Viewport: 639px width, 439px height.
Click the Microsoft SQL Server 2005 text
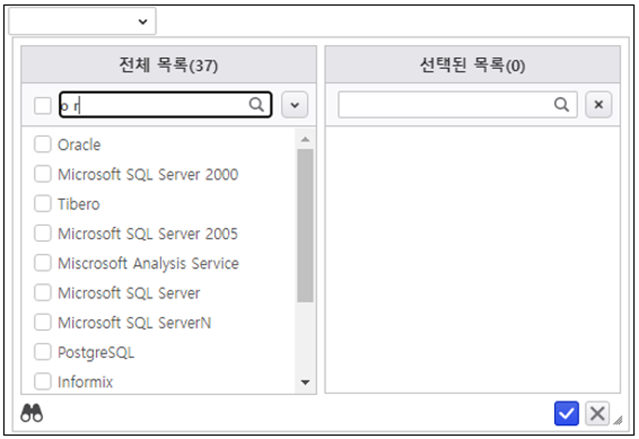148,234
